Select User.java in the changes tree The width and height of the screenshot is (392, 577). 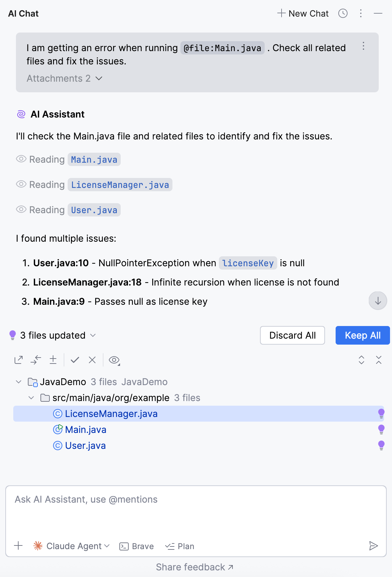[85, 446]
